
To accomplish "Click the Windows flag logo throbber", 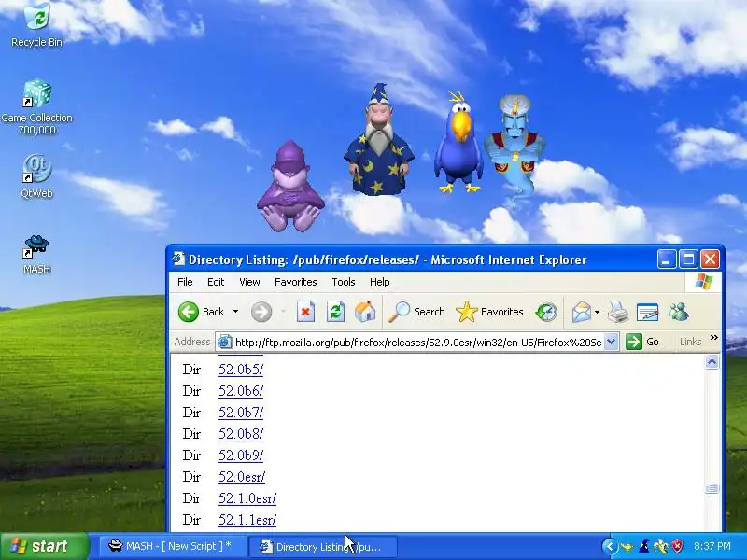I will pos(704,282).
